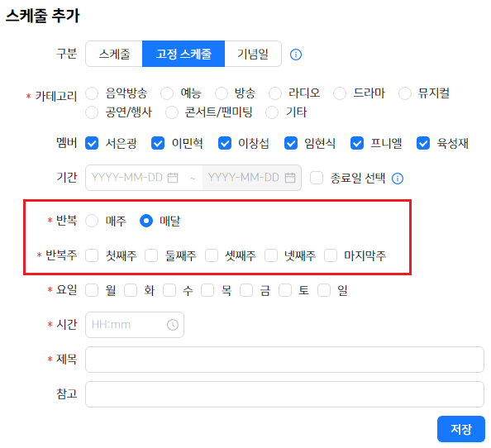
Task: Uncheck member 서은광
Action: click(92, 143)
